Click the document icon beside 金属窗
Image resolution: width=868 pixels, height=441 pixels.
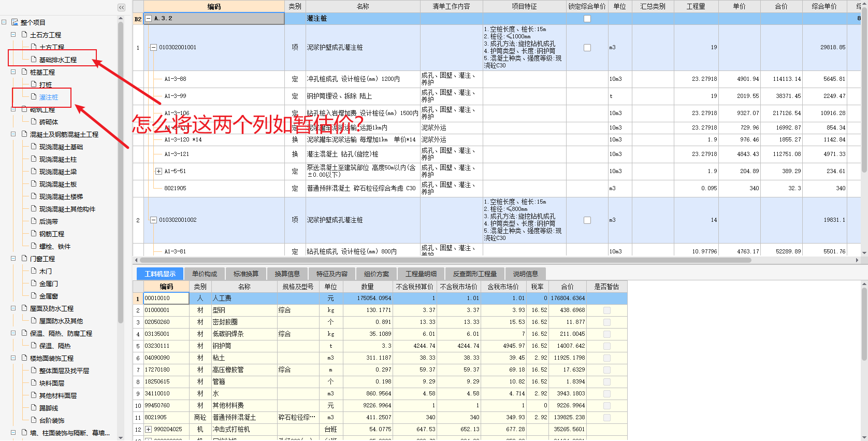[34, 296]
